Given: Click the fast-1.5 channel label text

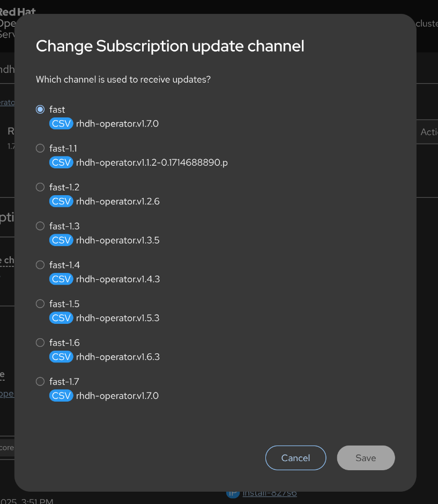Looking at the screenshot, I should pos(64,304).
